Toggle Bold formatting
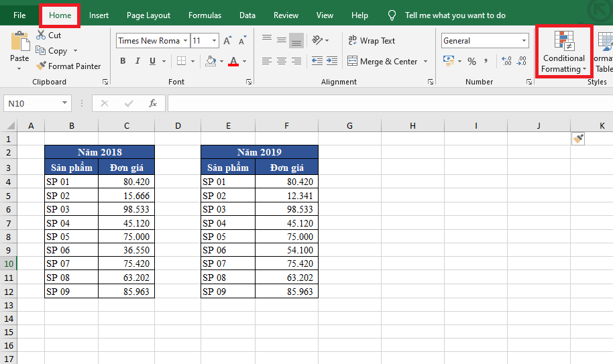This screenshot has height=364, width=613. (123, 62)
